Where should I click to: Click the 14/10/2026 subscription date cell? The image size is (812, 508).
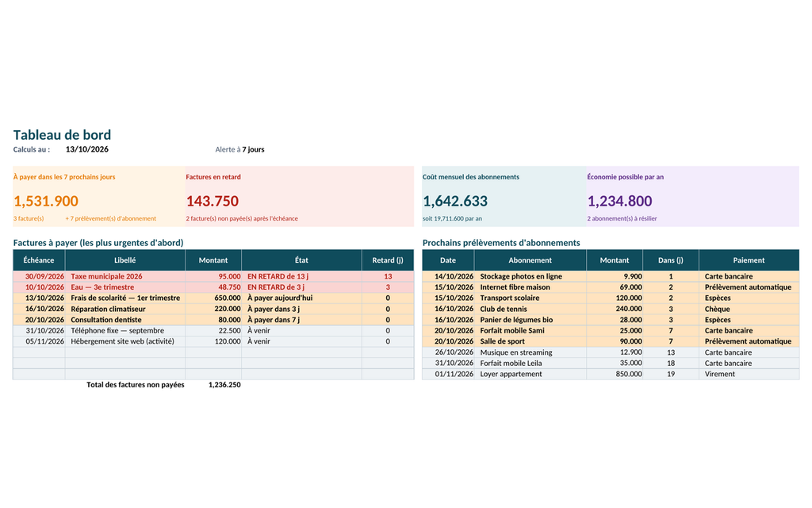tap(448, 276)
